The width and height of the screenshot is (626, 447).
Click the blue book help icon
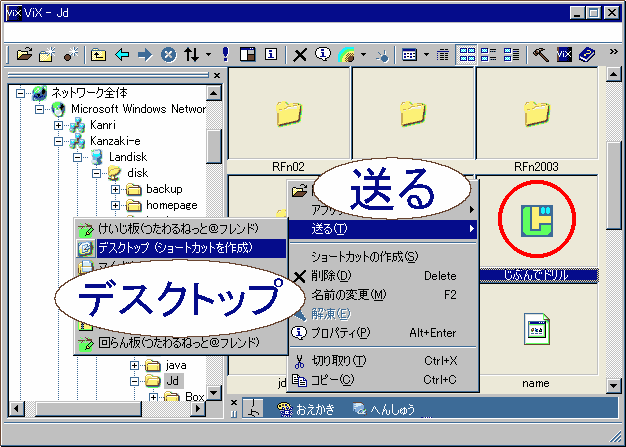[587, 53]
